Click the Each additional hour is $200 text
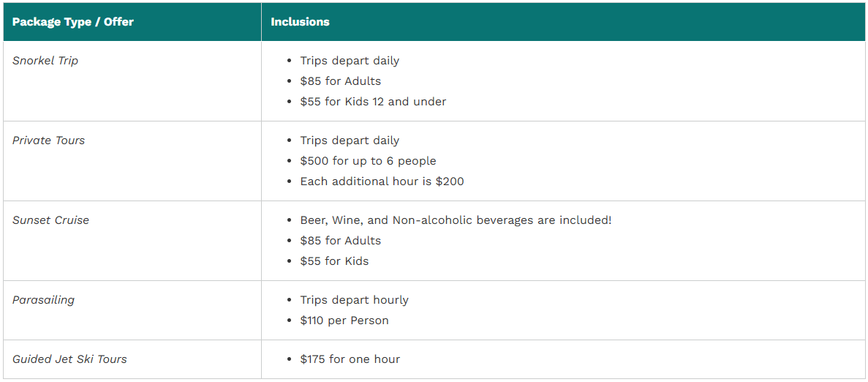Viewport: 868px width, 382px height. (382, 181)
